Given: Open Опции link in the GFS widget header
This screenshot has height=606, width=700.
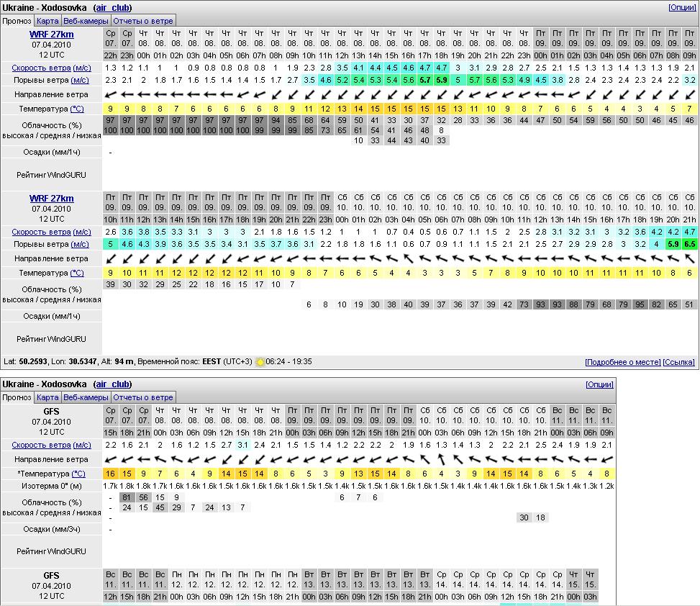Looking at the screenshot, I should click(599, 384).
